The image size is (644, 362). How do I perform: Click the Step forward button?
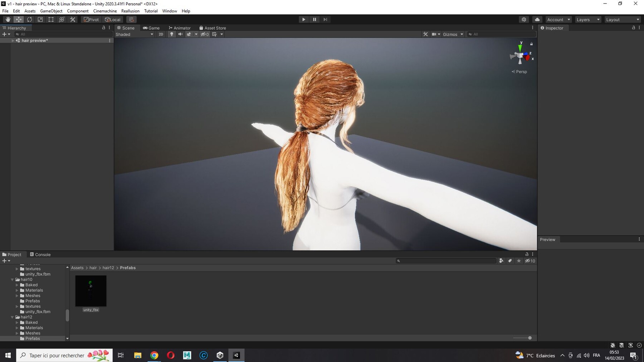pyautogui.click(x=325, y=20)
